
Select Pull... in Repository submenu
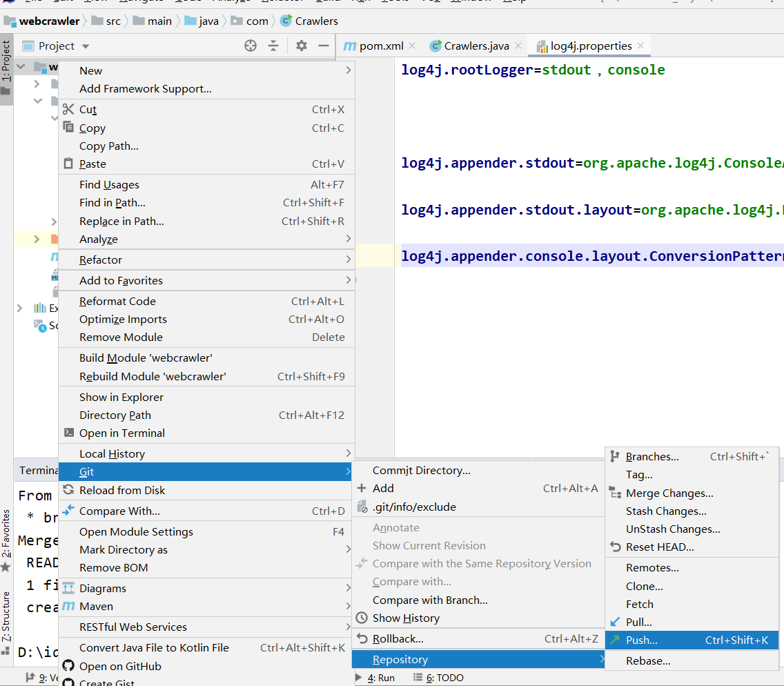click(x=638, y=622)
